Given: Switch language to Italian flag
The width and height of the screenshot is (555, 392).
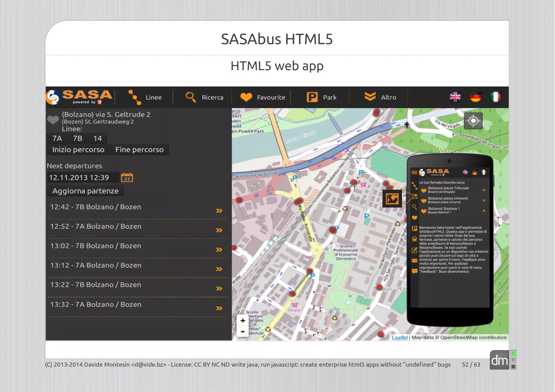Looking at the screenshot, I should [496, 97].
